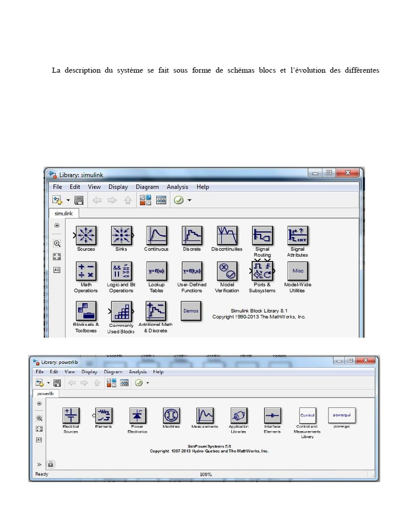Open Library Browser icon in simulink toolbar

point(145,200)
